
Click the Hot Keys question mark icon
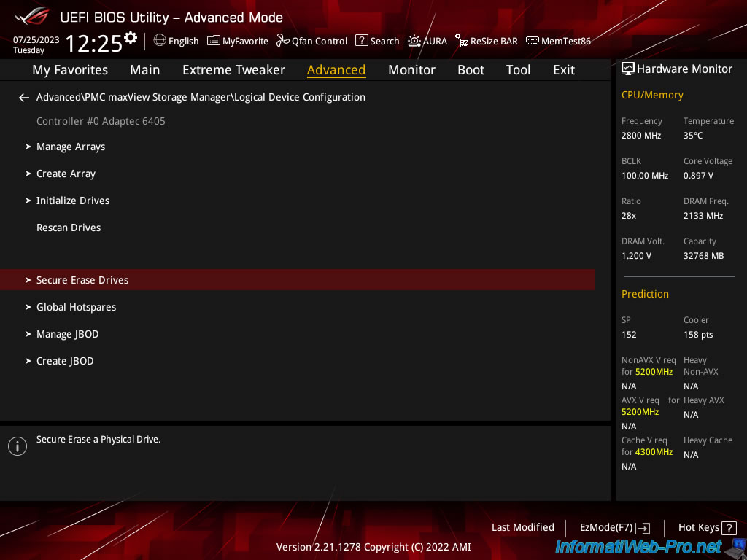click(x=729, y=528)
